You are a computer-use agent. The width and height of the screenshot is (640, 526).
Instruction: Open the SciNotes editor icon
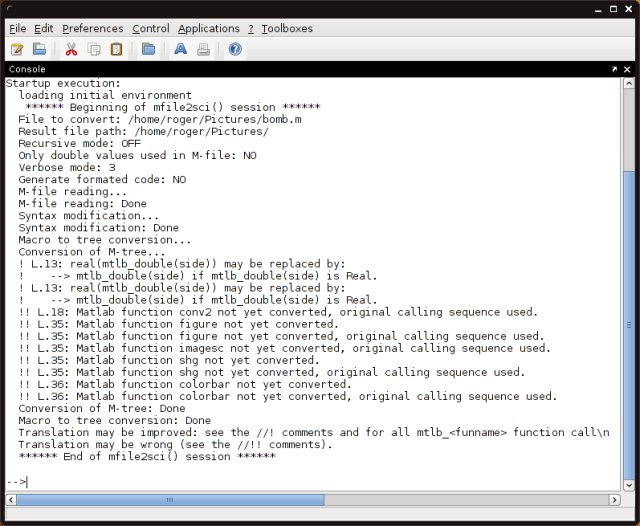point(17,49)
